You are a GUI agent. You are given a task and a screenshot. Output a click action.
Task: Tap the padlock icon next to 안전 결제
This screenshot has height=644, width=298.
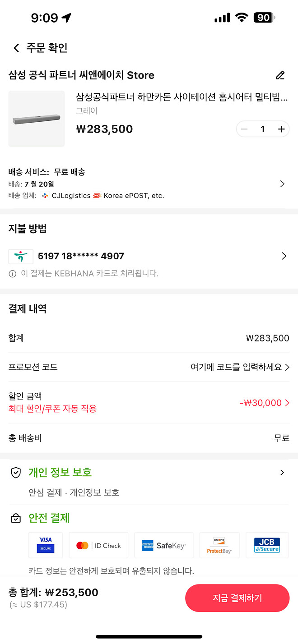[16, 518]
